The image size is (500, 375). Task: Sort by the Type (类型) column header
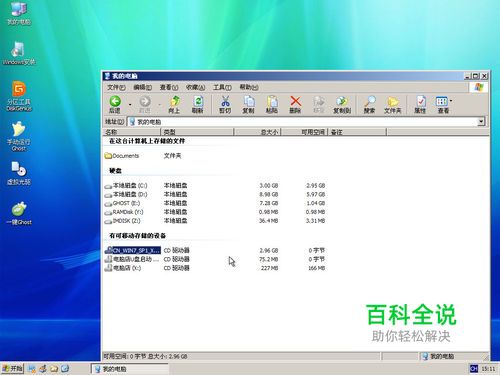[197, 132]
